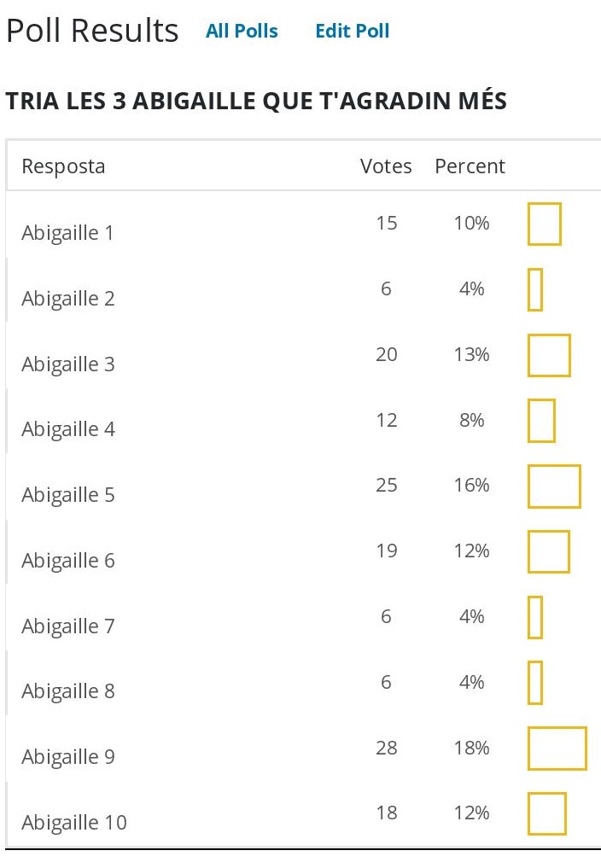Select the Abigaille 6 answer label
Viewport: 601px width, 868px height.
pos(68,561)
